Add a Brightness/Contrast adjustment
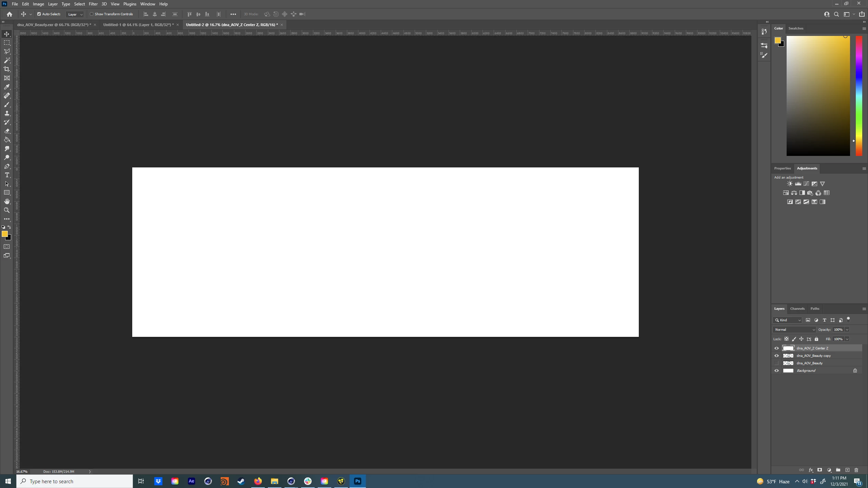Image resolution: width=868 pixels, height=488 pixels. [x=790, y=184]
